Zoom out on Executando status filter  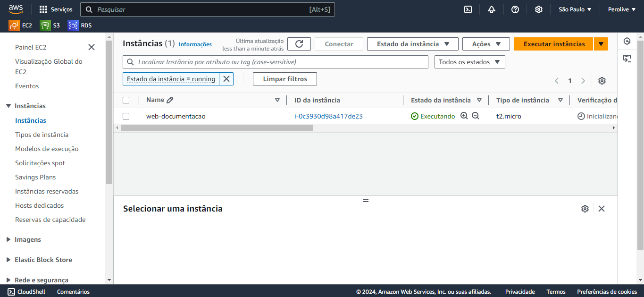[476, 116]
